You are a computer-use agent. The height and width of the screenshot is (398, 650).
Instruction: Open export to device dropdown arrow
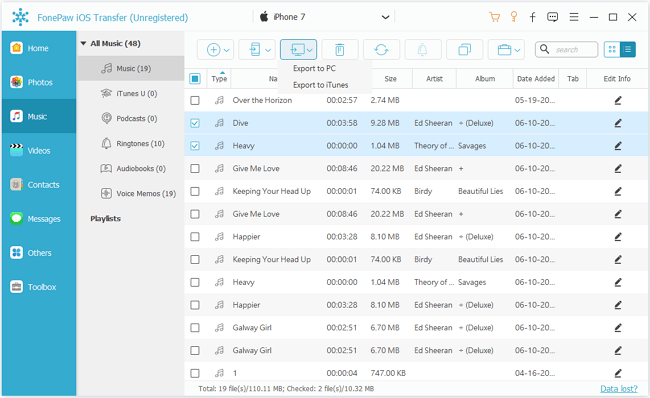pyautogui.click(x=268, y=50)
